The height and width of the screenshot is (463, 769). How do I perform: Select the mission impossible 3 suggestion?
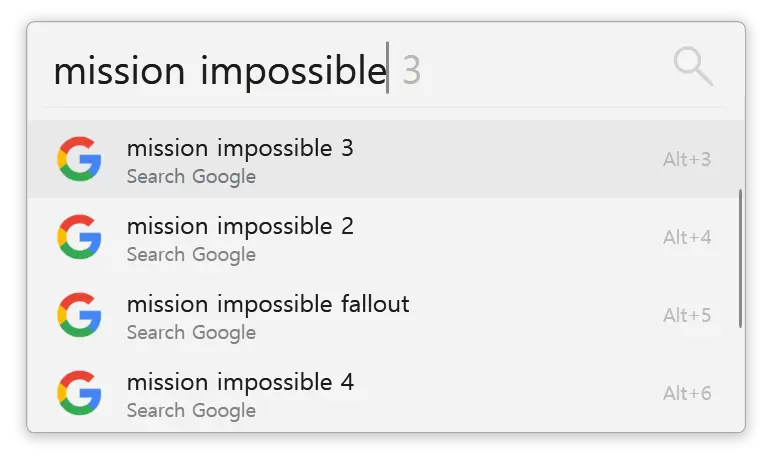pos(383,159)
